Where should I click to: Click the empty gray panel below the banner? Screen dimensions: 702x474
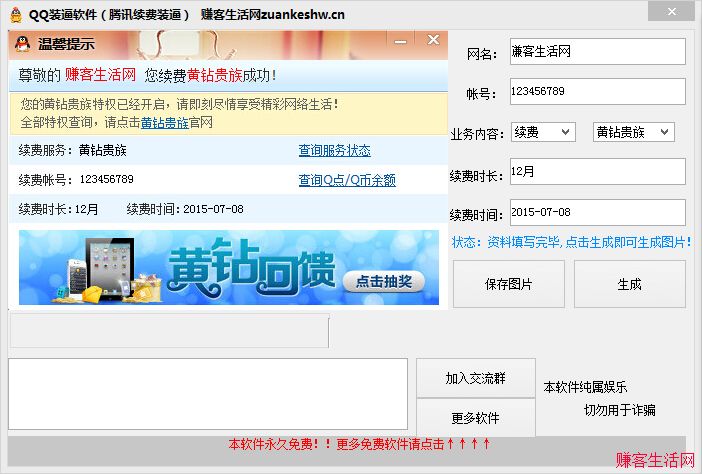tap(169, 331)
